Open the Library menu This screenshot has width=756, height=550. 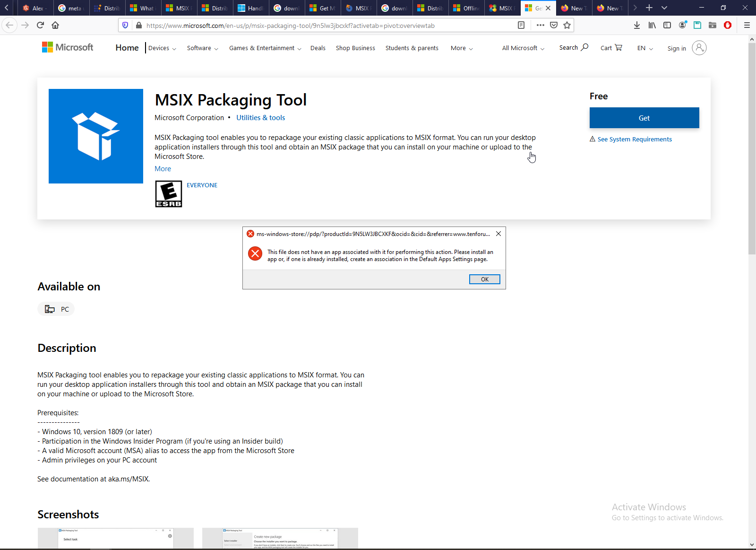(652, 25)
